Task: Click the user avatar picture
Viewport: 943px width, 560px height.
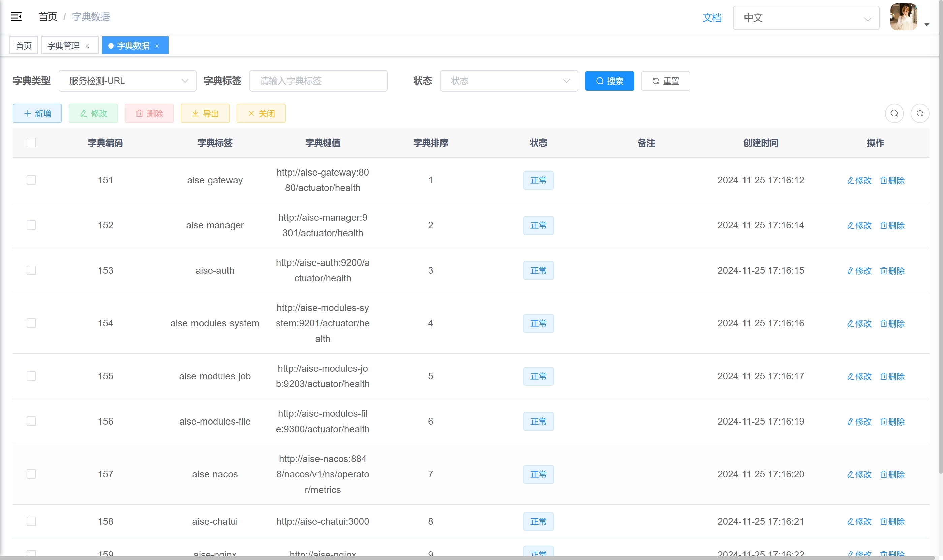Action: (903, 17)
